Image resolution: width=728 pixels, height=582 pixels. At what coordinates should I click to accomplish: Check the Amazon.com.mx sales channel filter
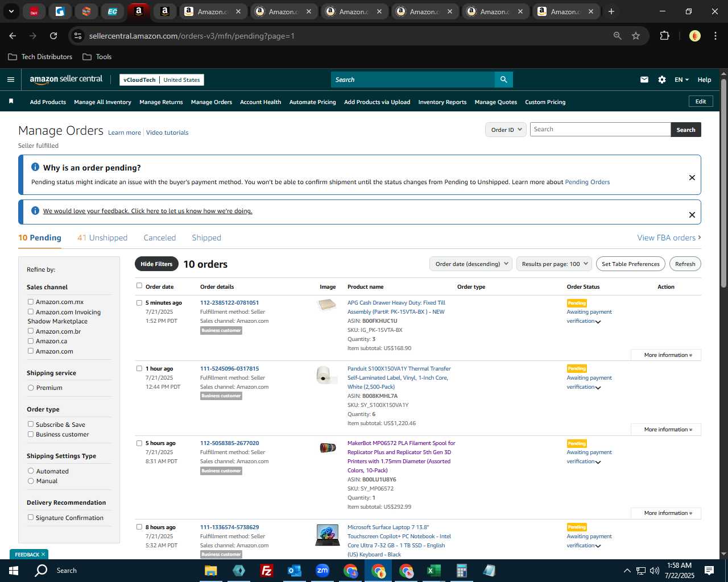(31, 302)
